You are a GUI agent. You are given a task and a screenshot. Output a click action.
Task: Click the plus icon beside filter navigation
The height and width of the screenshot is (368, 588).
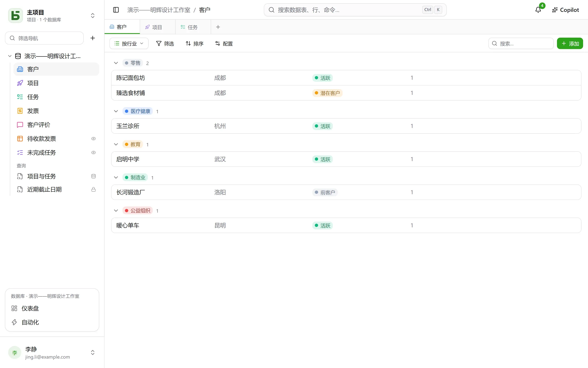click(x=92, y=38)
